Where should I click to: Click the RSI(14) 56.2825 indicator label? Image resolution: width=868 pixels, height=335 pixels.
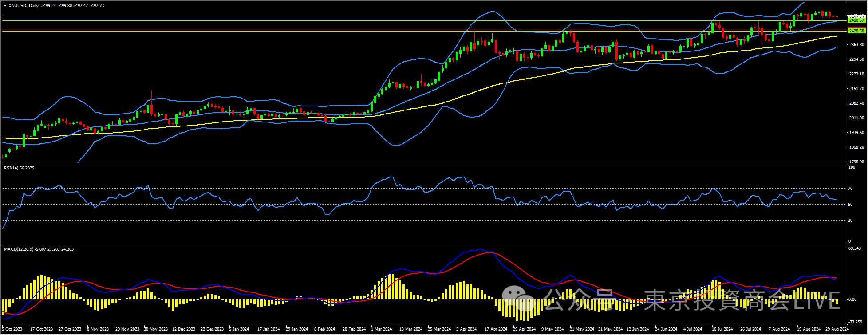pos(19,168)
